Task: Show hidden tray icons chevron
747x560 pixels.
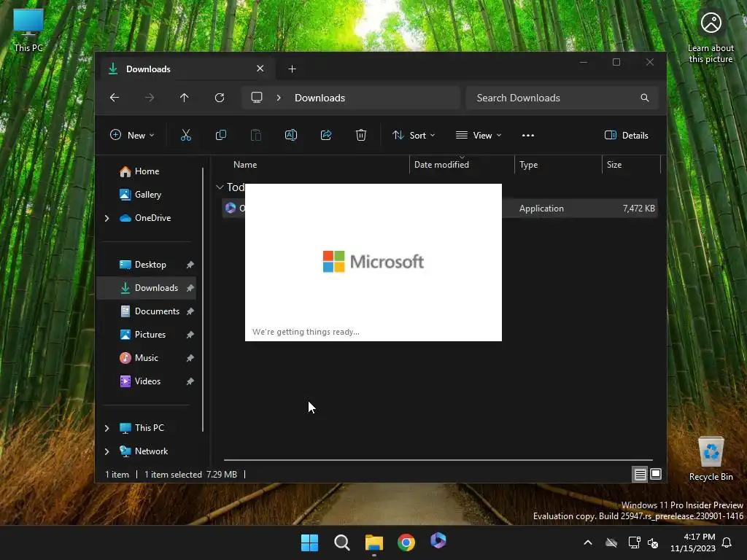Action: (588, 542)
